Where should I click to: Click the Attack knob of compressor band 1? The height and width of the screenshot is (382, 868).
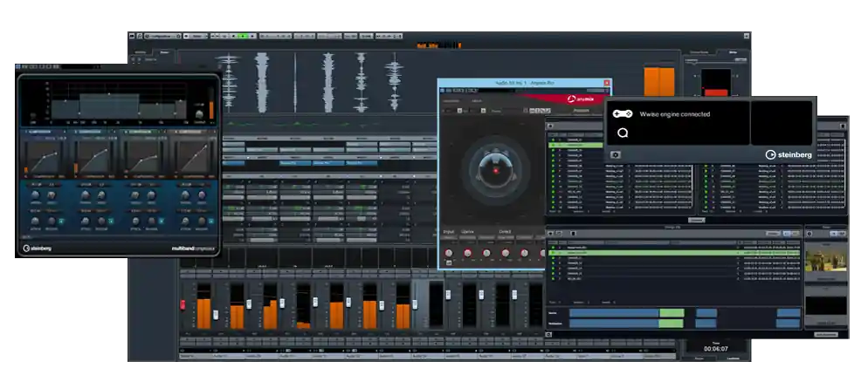[x=36, y=222]
